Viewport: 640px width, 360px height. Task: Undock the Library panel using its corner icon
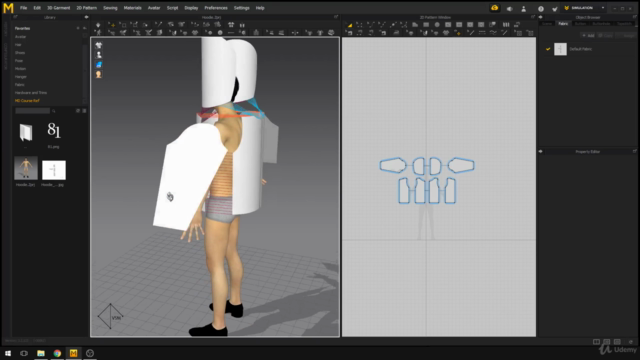(15, 17)
